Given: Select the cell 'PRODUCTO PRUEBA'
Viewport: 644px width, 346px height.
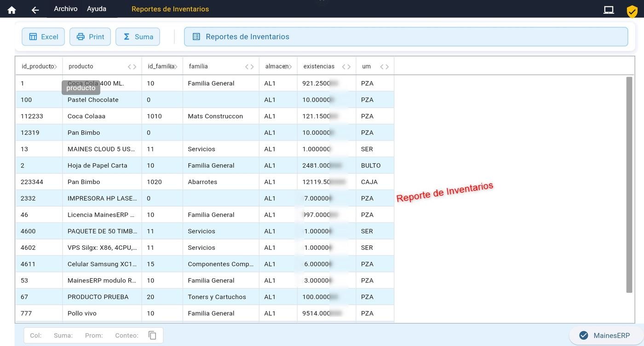Looking at the screenshot, I should pos(102,297).
